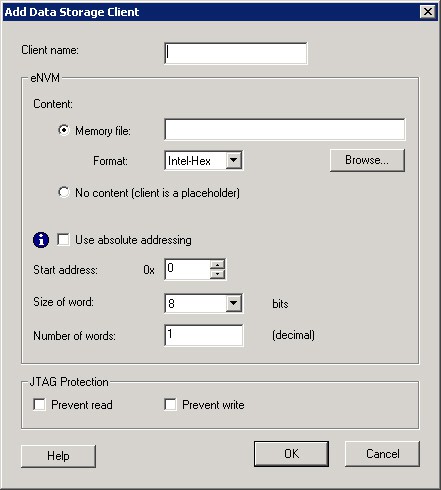Click the 'bits' unit label

280,304
